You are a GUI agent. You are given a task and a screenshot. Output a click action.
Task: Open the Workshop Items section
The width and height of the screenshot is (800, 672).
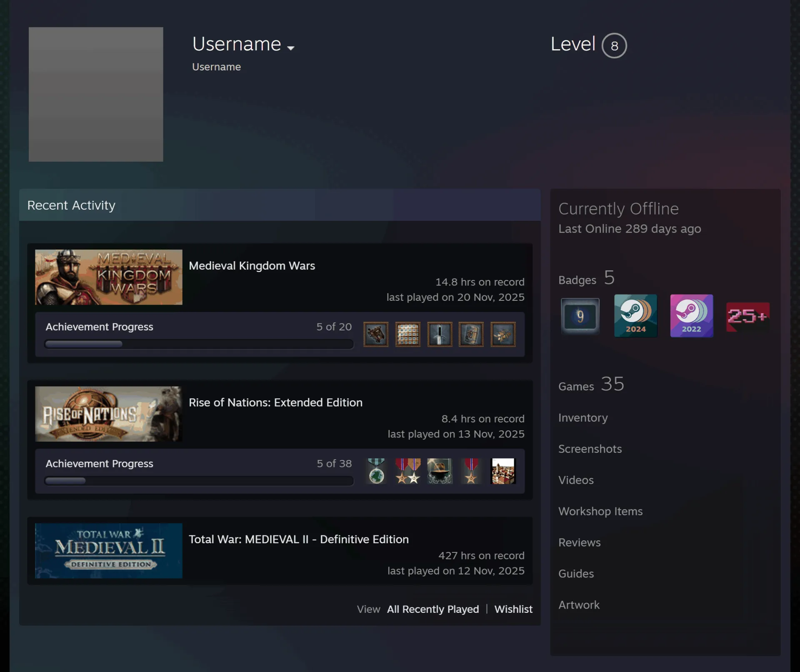(x=600, y=512)
